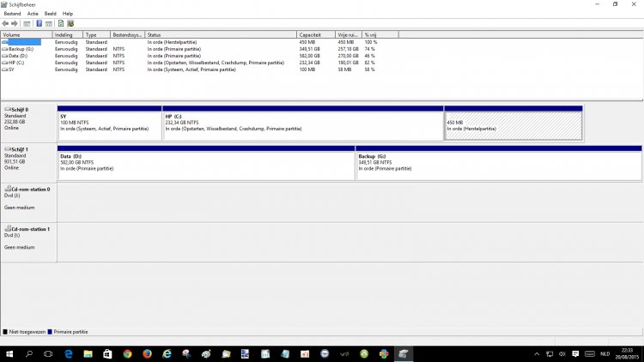Screen dimensions: 644x362
Task: Sort the list by the Capaciteit column
Action: pos(314,35)
